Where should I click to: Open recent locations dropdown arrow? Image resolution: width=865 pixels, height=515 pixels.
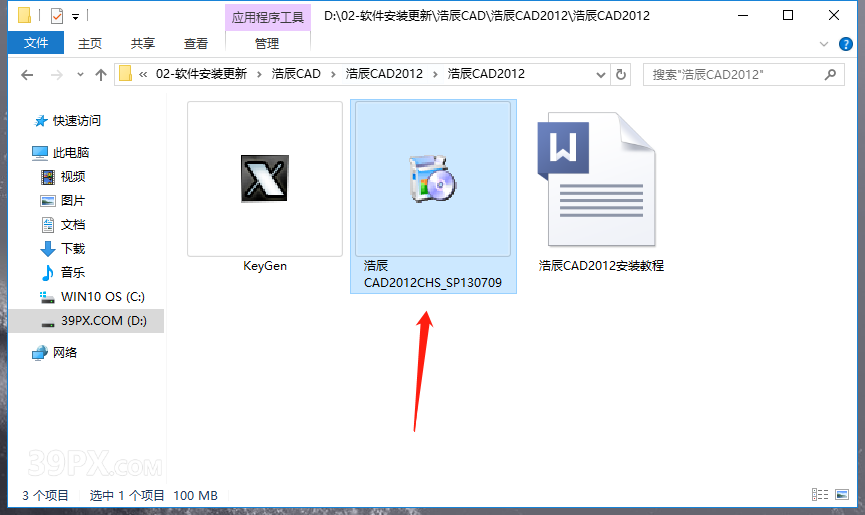[x=81, y=74]
